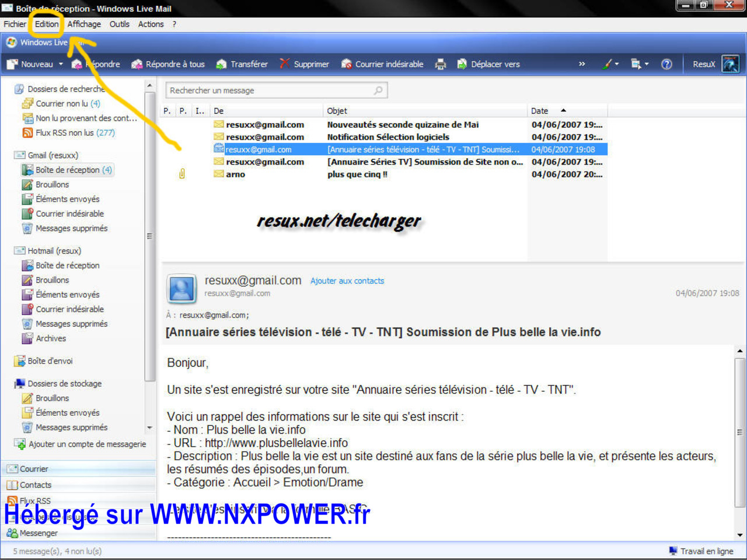The width and height of the screenshot is (747, 560).
Task: Open Courrier indésirable folder under Hotmail
Action: click(63, 309)
